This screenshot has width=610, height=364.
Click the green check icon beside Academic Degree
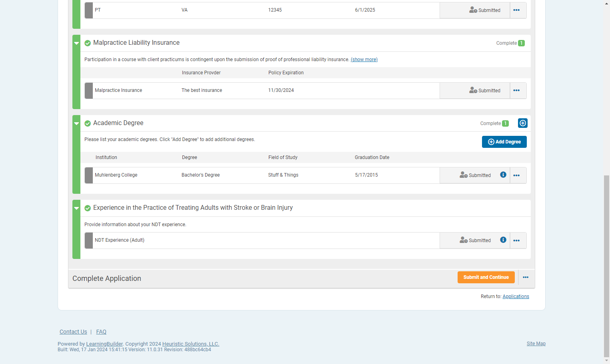pos(88,123)
